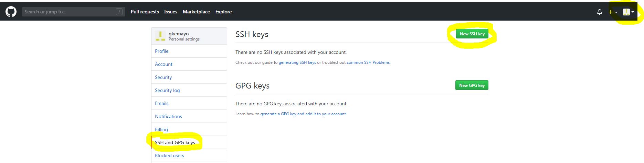Image resolution: width=644 pixels, height=163 pixels.
Task: Open the user avatar menu dropdown
Action: pos(628,12)
